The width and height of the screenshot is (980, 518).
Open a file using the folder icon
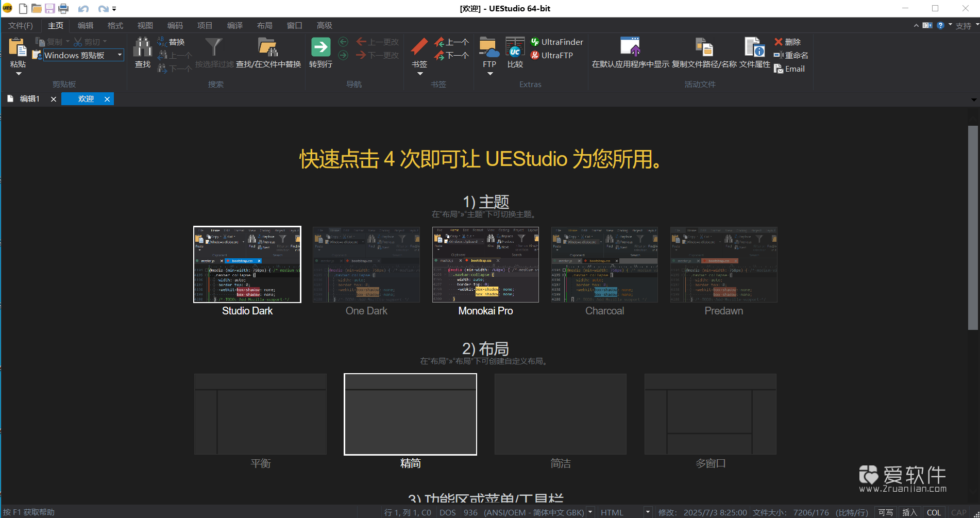click(x=37, y=8)
